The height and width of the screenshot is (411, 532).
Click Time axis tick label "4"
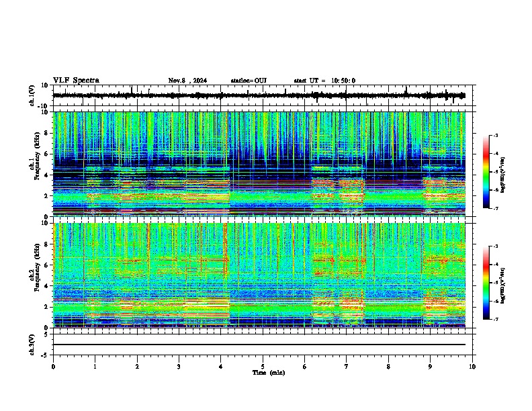pos(221,367)
